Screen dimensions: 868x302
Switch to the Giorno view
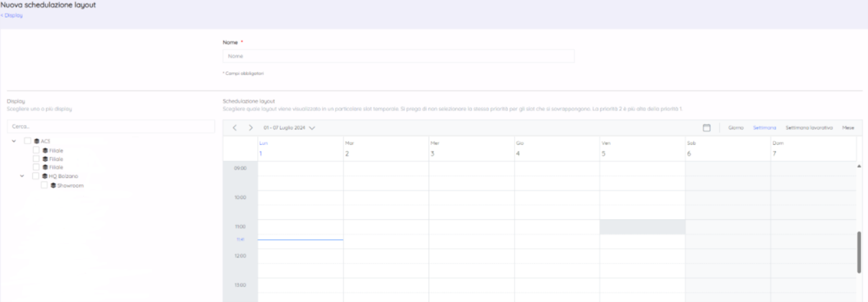[x=736, y=128]
